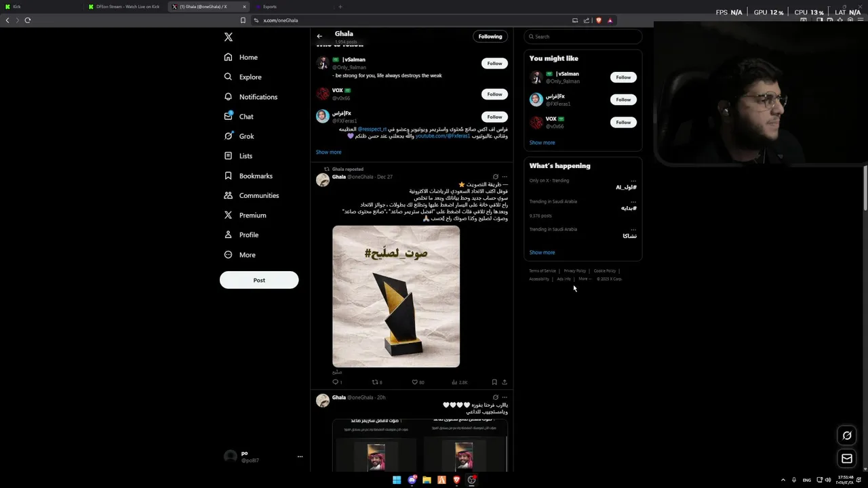
Task: Open the floating messages button
Action: [847, 459]
